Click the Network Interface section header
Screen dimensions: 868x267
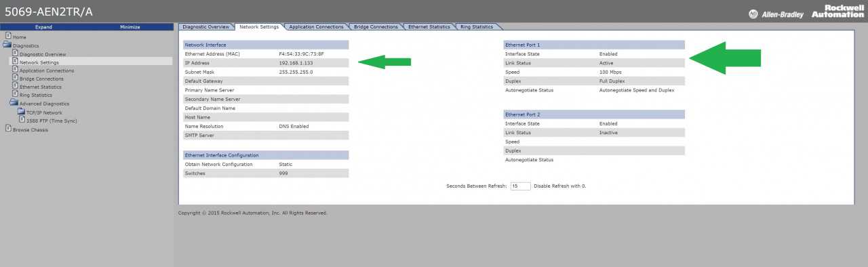pyautogui.click(x=266, y=45)
